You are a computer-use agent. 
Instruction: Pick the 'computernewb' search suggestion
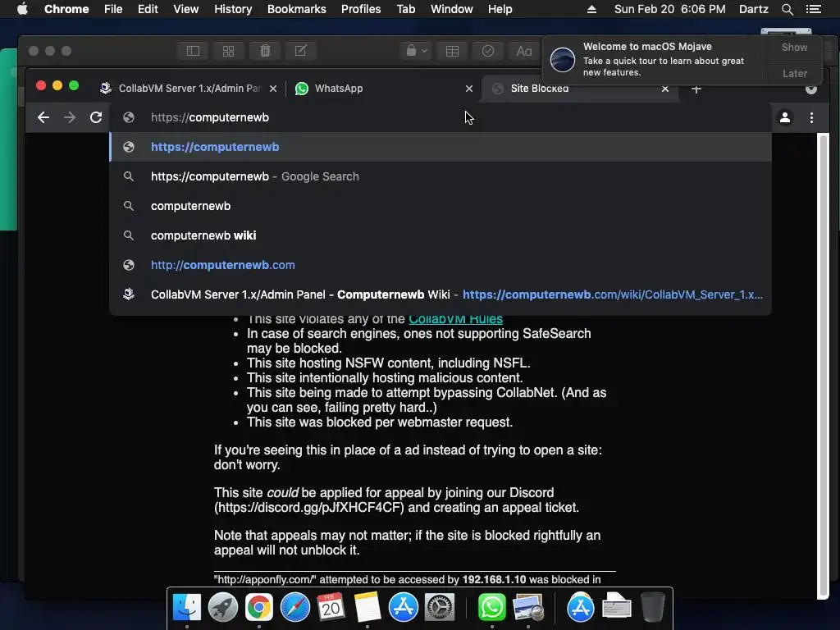[441, 206]
